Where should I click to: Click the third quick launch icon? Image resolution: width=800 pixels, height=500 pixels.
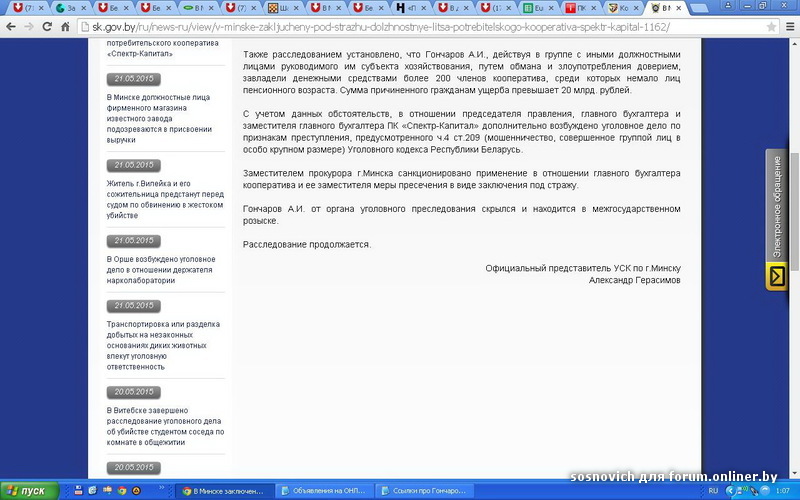pyautogui.click(x=107, y=491)
